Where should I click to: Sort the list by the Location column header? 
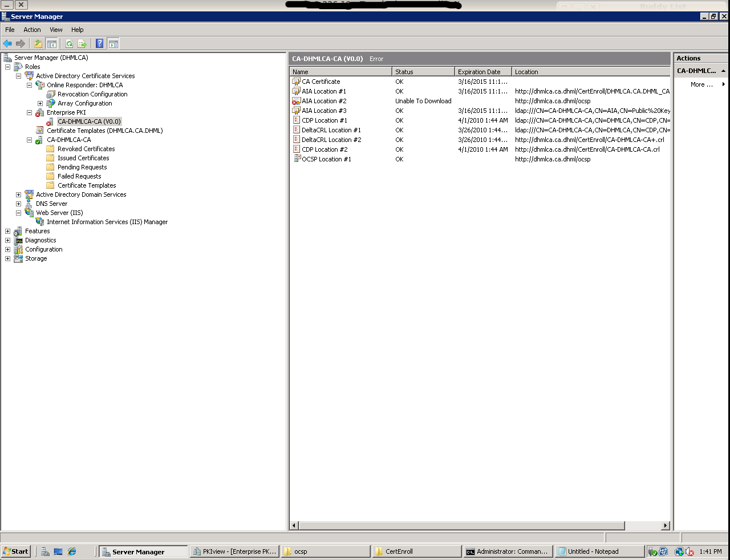click(591, 72)
